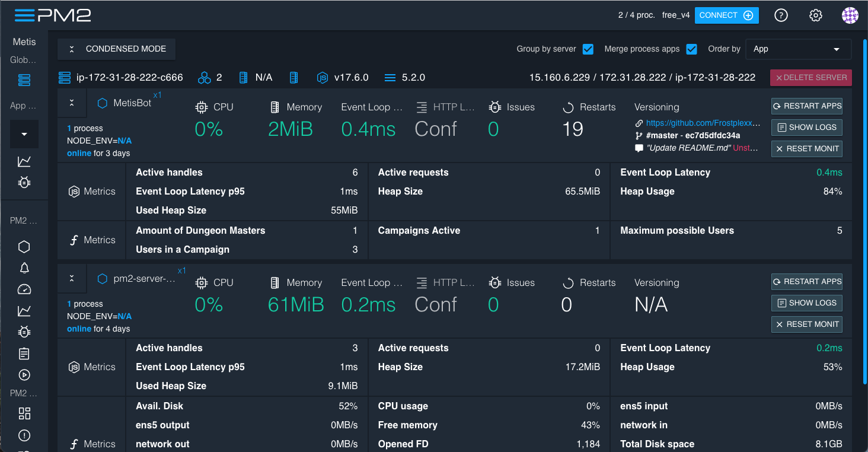The height and width of the screenshot is (452, 868).
Task: Open the PM2 hamburger menu icon
Action: (25, 15)
